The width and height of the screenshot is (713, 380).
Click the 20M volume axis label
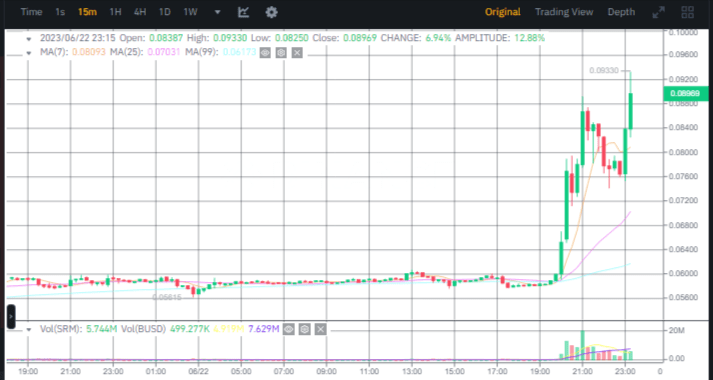coord(677,330)
